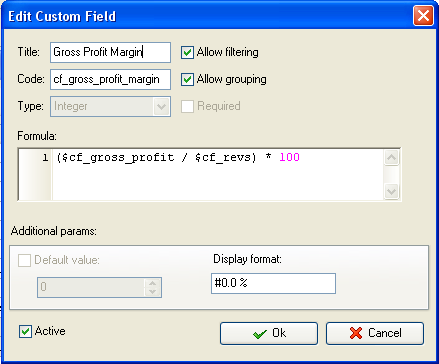Image resolution: width=439 pixels, height=364 pixels.
Task: Click the Display format field
Action: pos(273,283)
